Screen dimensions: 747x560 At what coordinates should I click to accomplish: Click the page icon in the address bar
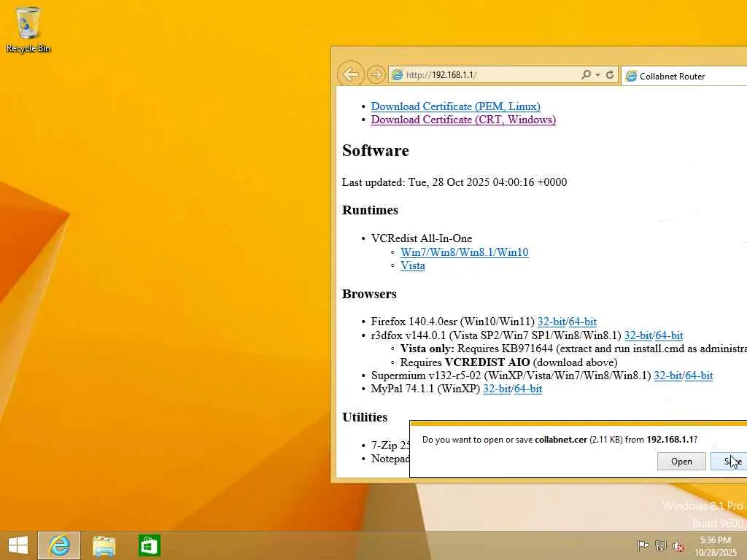pos(397,75)
